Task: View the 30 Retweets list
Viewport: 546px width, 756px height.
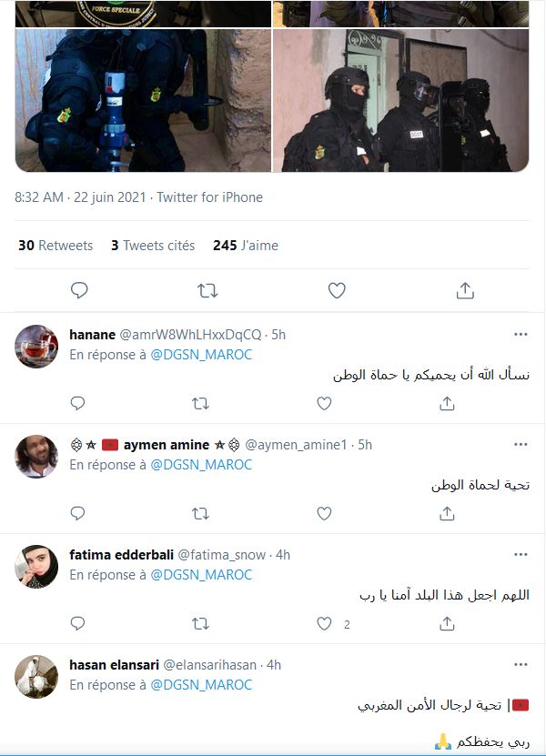Action: [56, 246]
